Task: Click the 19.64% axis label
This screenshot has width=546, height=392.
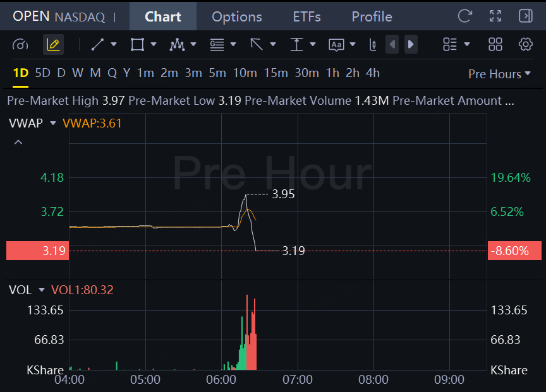Action: click(511, 178)
